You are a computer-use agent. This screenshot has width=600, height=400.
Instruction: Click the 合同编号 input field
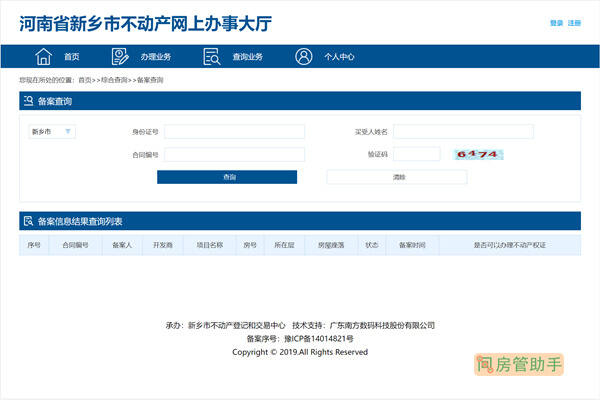click(x=235, y=155)
